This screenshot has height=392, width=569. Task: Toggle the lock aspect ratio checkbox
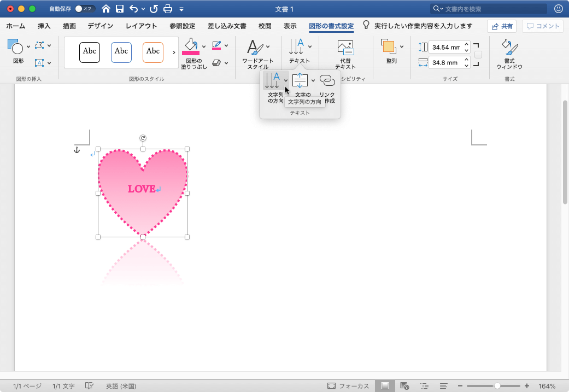coord(478,55)
